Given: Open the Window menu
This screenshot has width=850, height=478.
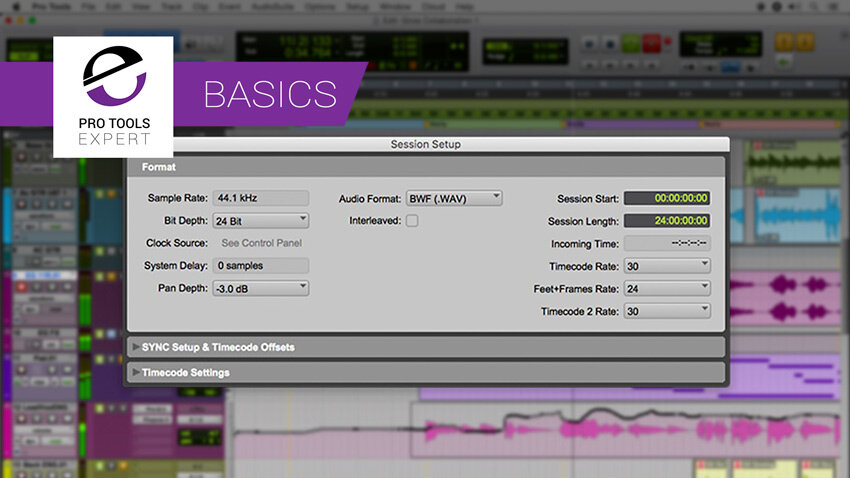Looking at the screenshot, I should [395, 7].
